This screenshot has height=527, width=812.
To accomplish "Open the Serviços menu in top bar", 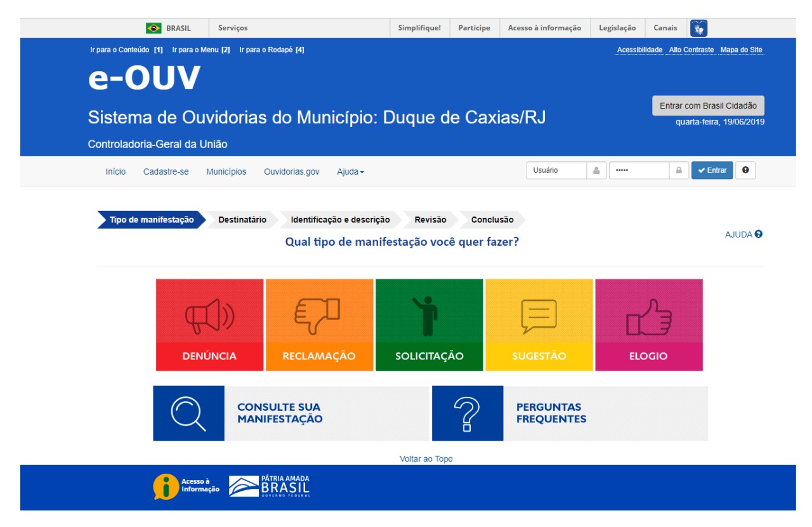I will coord(233,28).
